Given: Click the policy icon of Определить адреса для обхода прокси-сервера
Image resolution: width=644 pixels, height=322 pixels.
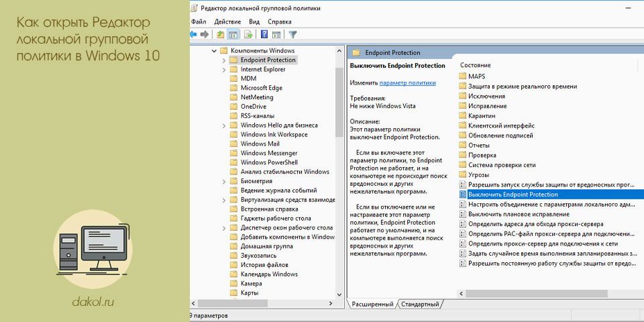Looking at the screenshot, I should click(x=462, y=224).
